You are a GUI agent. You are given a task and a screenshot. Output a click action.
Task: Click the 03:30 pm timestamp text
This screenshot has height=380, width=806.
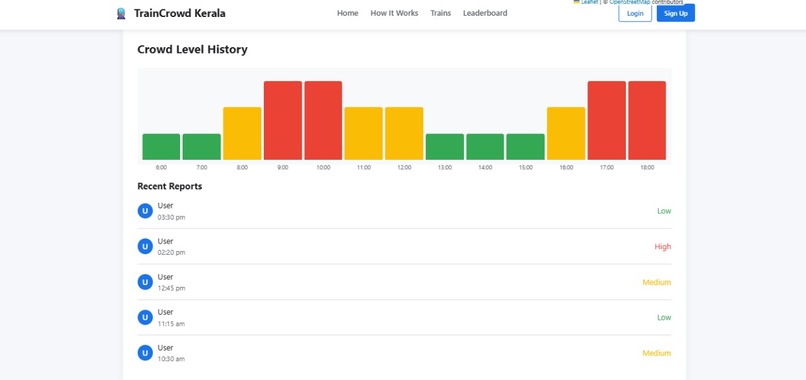tap(171, 218)
